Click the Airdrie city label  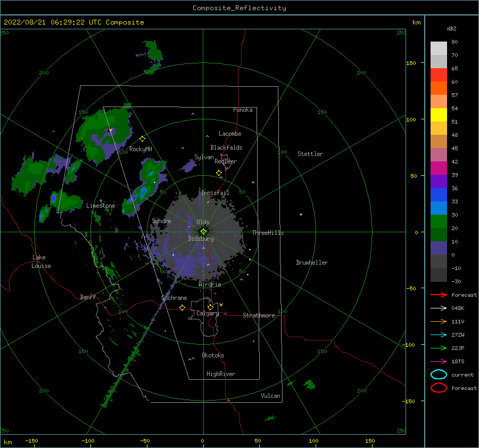pos(210,284)
